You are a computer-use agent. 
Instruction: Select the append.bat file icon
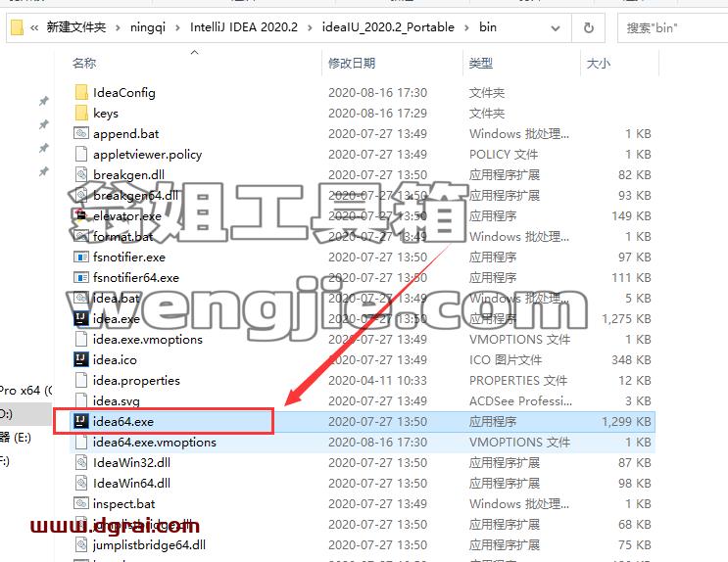coord(81,134)
